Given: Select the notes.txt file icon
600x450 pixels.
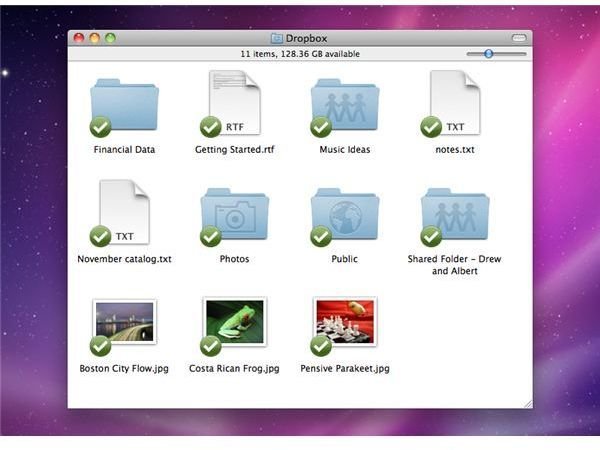Looking at the screenshot, I should click(455, 103).
